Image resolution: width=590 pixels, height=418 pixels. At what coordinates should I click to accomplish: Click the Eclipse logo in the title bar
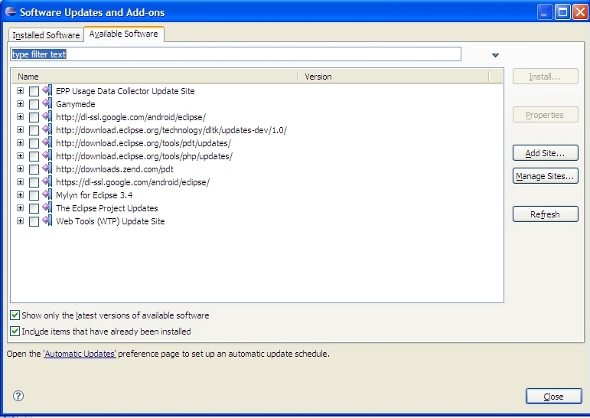point(10,12)
